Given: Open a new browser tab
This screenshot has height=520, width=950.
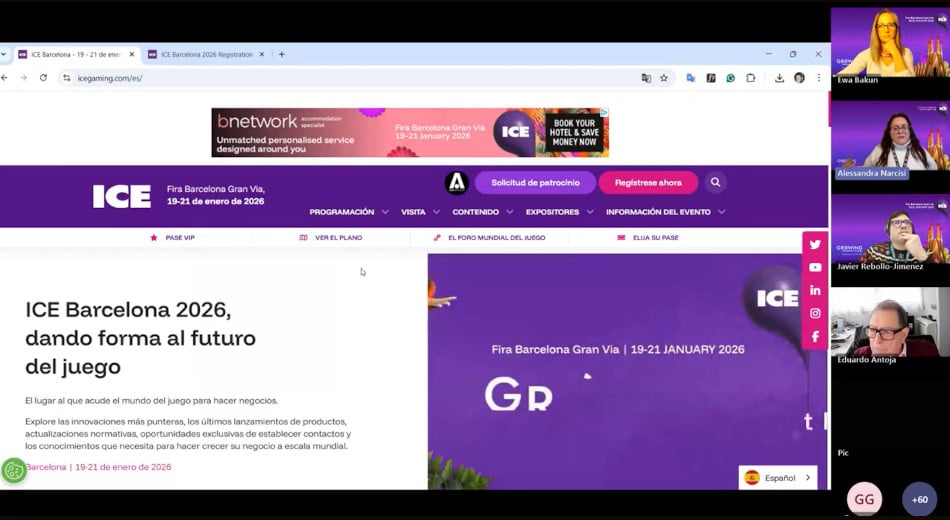Looking at the screenshot, I should 282,55.
